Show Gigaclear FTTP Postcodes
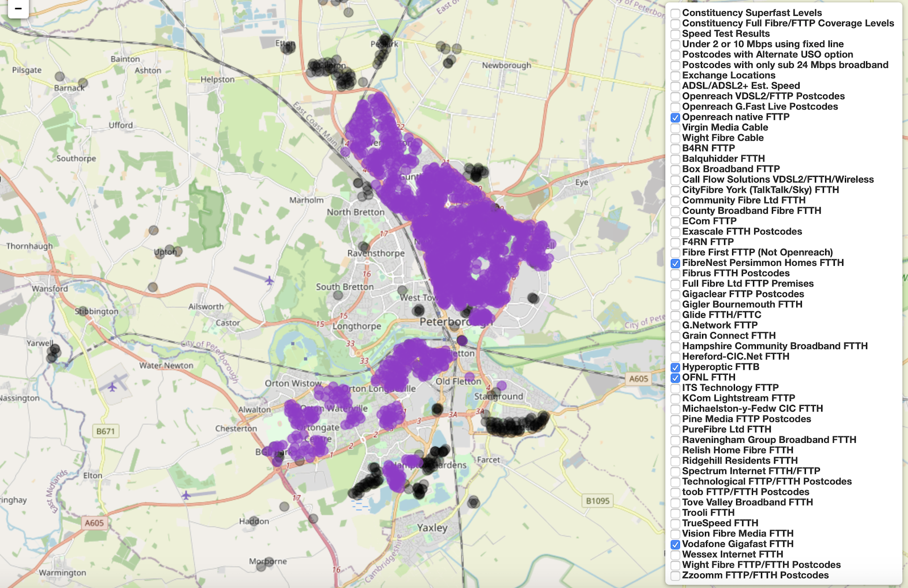This screenshot has height=588, width=908. tap(675, 294)
